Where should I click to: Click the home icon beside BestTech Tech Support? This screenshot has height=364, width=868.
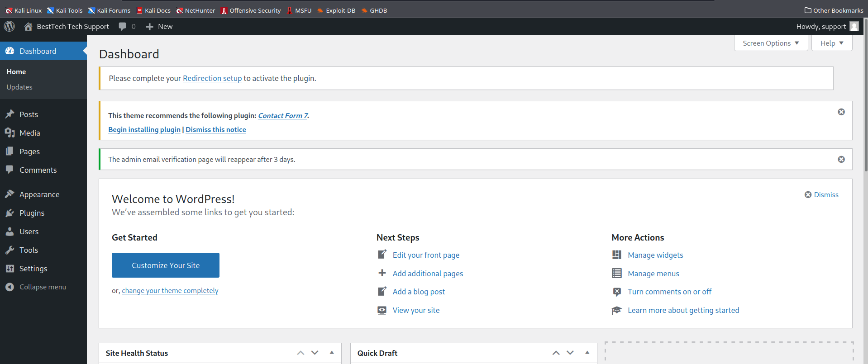click(28, 26)
